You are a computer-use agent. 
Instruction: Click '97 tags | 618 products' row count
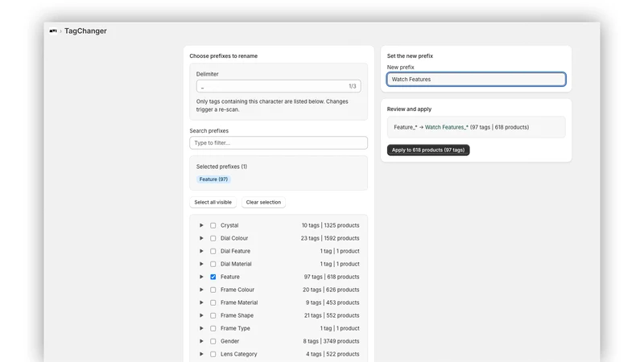point(332,277)
